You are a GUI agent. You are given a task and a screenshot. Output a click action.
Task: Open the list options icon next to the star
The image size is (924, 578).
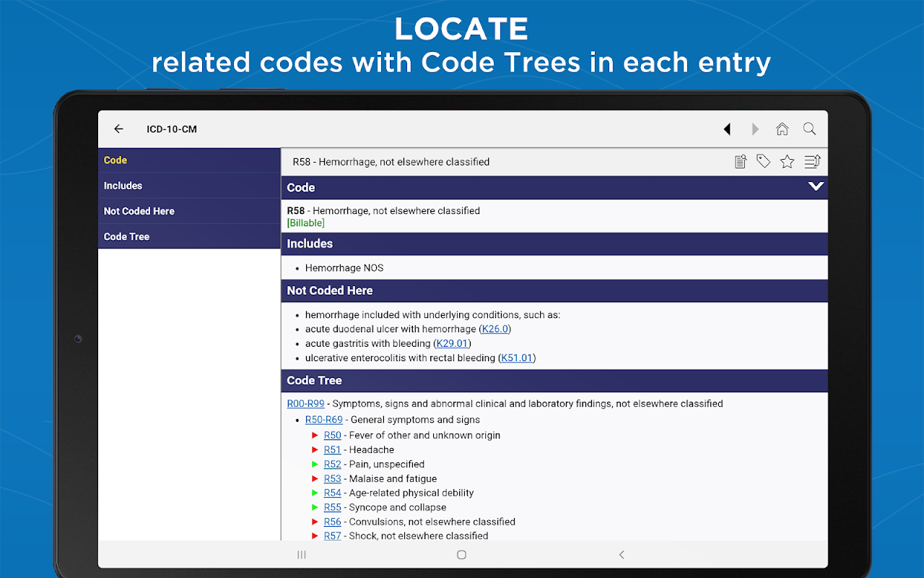[x=812, y=162]
